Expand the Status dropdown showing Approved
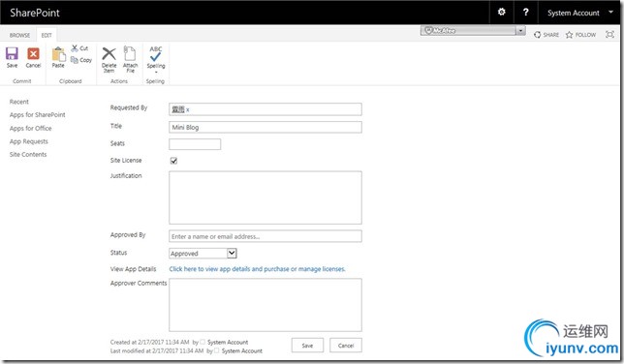624x364 pixels. (x=232, y=253)
